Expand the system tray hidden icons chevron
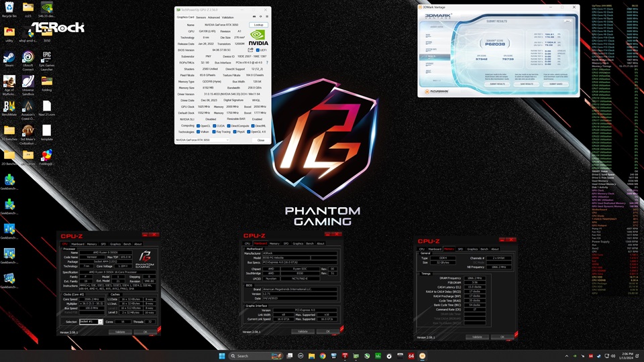The image size is (644, 362). [x=567, y=356]
